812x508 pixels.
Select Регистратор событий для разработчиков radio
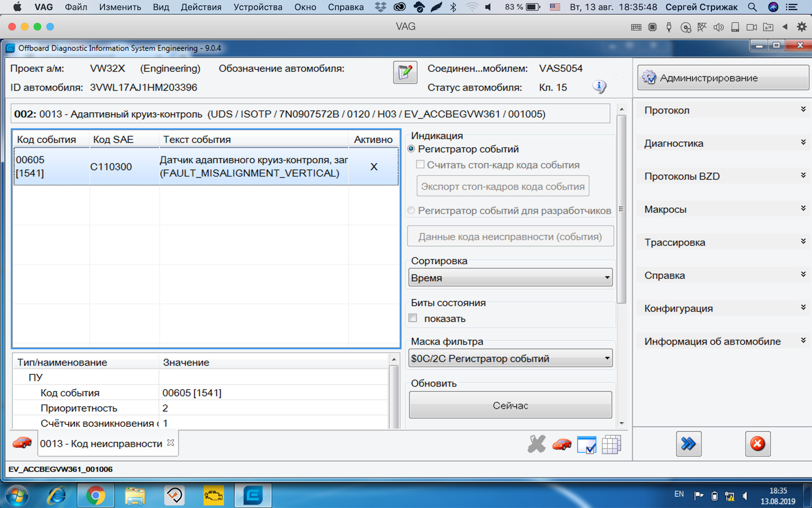point(411,210)
